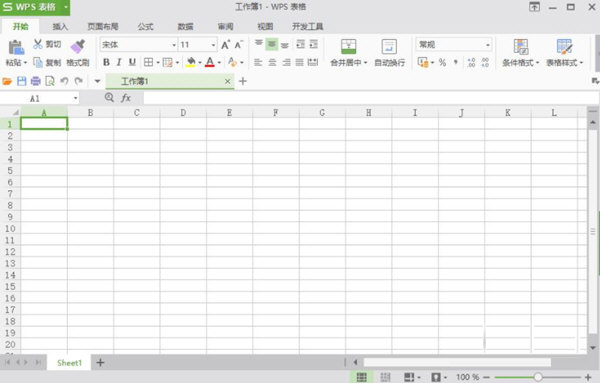Switch to Normal view in status bar
Image resolution: width=600 pixels, height=383 pixels.
click(x=362, y=377)
